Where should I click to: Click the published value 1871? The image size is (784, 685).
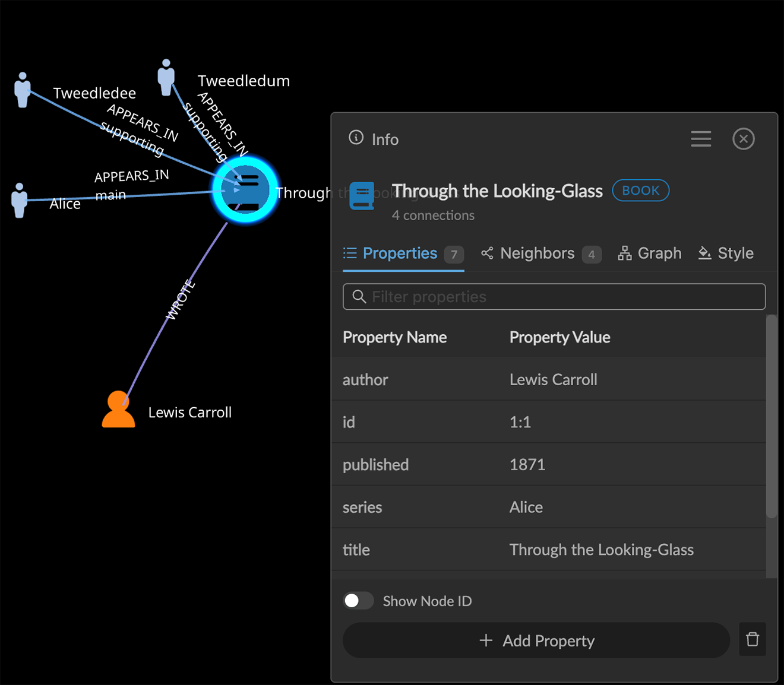pyautogui.click(x=527, y=465)
